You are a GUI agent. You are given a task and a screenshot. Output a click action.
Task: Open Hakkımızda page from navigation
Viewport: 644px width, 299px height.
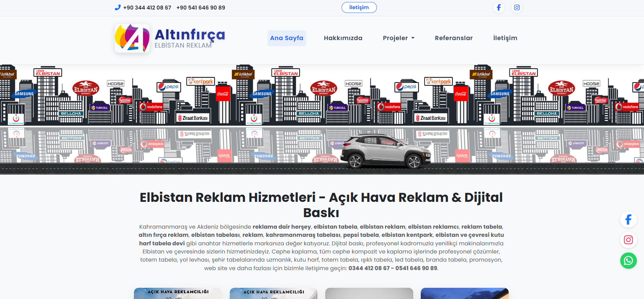point(343,38)
